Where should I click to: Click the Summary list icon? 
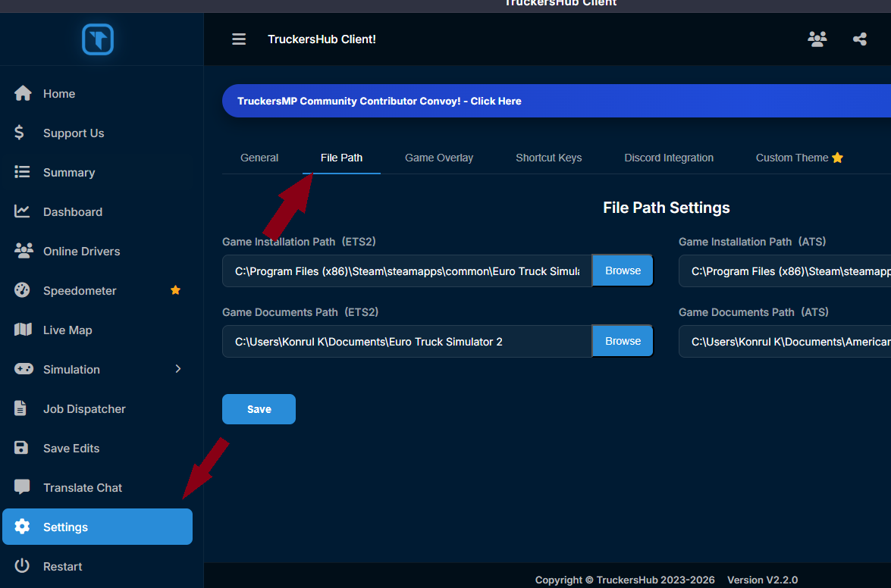click(x=22, y=171)
